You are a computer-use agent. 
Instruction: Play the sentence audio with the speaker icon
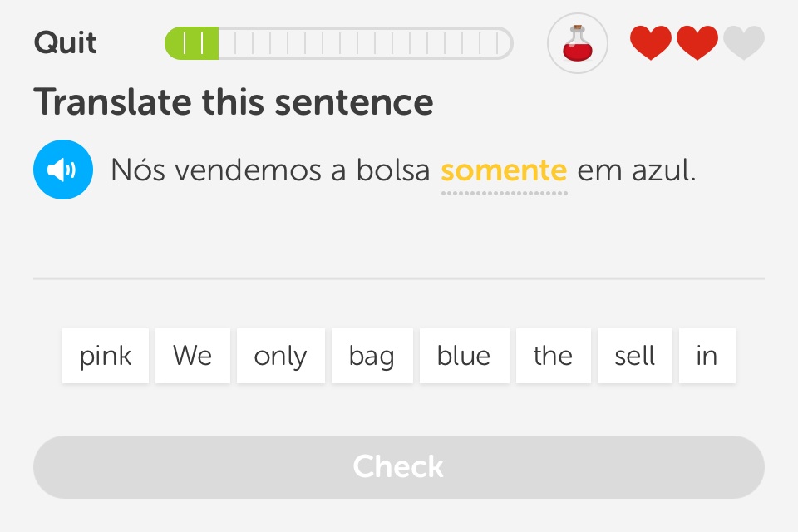point(63,170)
